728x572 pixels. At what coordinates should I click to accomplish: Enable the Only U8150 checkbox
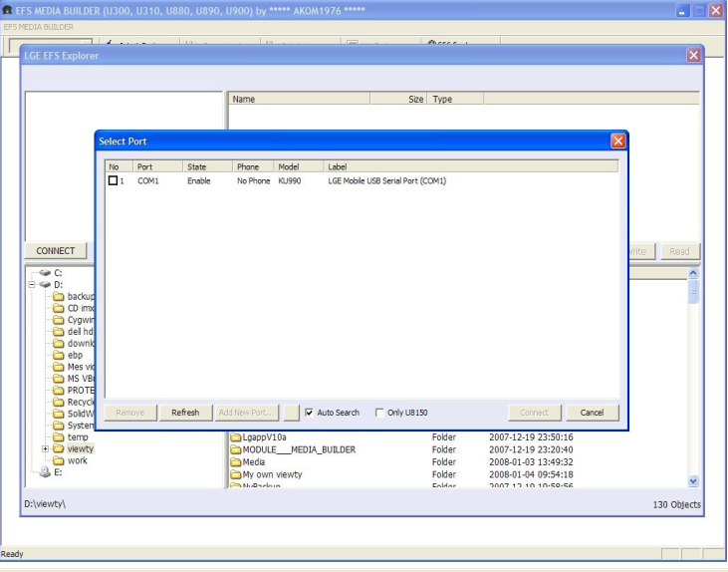click(x=379, y=413)
